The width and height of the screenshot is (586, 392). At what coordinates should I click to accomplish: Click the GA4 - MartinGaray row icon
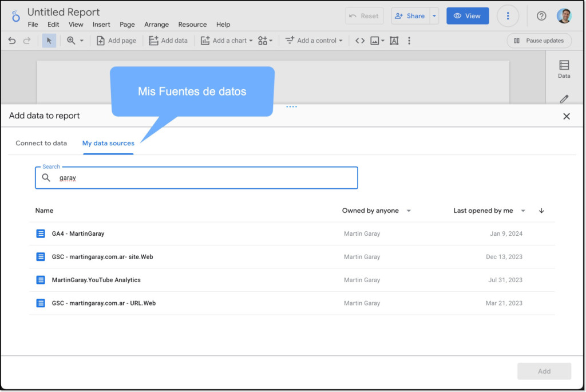[x=41, y=234]
